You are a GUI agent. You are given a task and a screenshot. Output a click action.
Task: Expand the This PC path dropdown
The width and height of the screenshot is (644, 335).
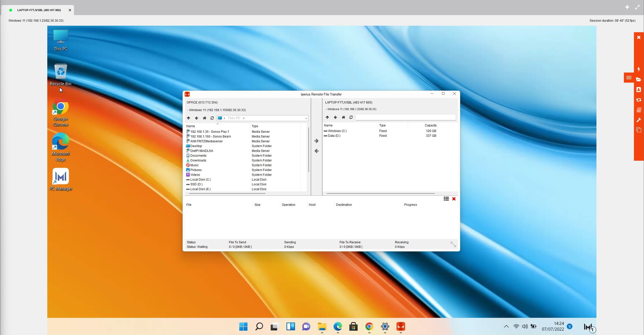(x=306, y=118)
